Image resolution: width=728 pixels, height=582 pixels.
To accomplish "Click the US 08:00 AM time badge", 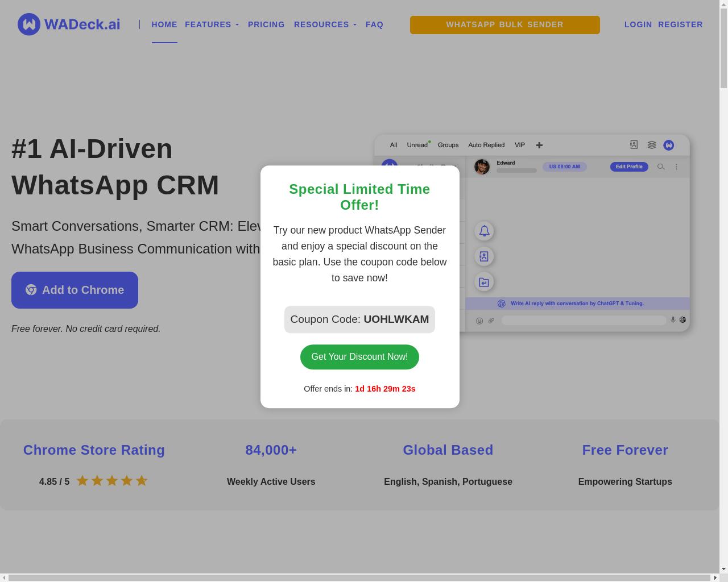I will point(564,167).
